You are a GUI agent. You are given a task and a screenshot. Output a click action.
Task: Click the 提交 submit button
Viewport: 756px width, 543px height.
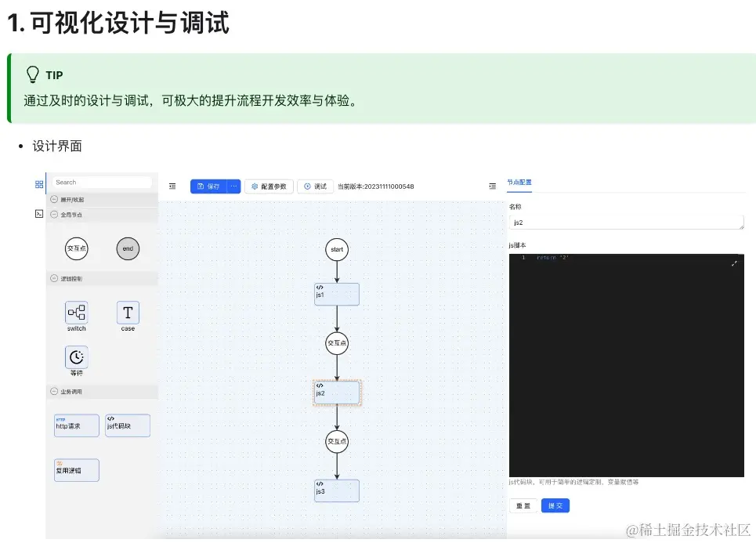coord(555,505)
